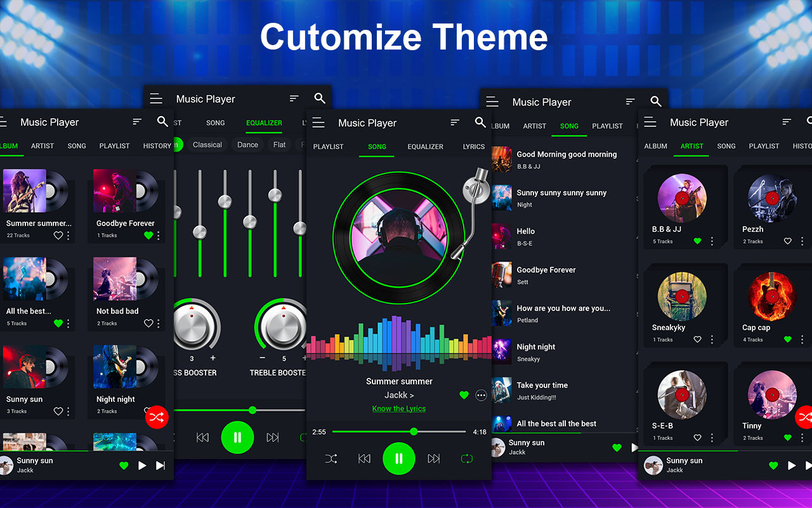
Task: Toggle the heart on Cap cap artist
Action: coord(788,340)
